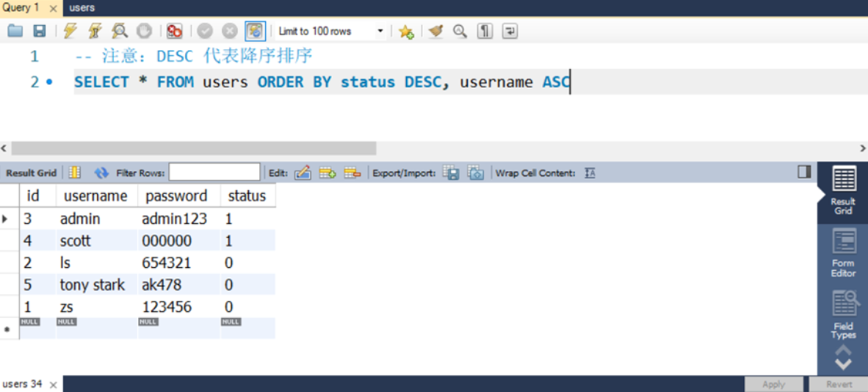Beautify the query with broom icon
The height and width of the screenshot is (392, 868).
click(435, 31)
